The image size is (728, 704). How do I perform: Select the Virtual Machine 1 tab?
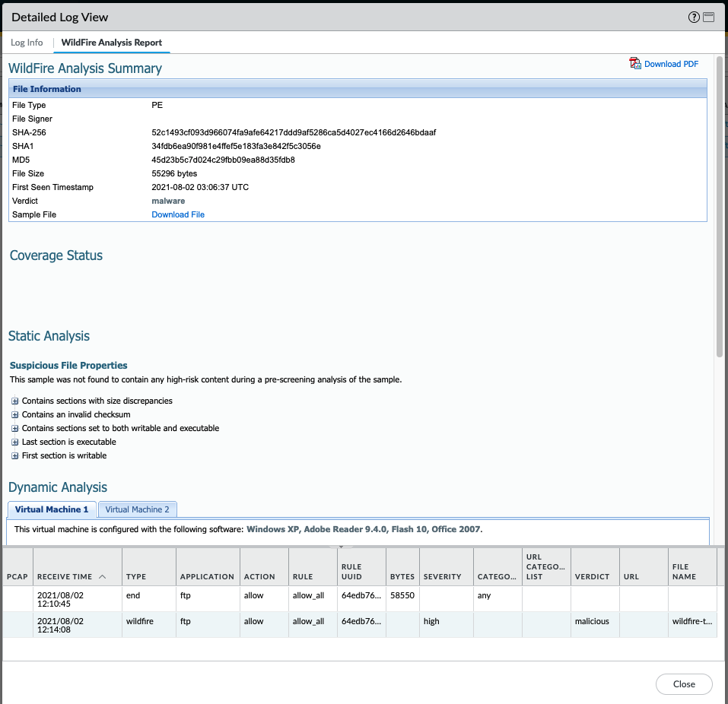52,509
